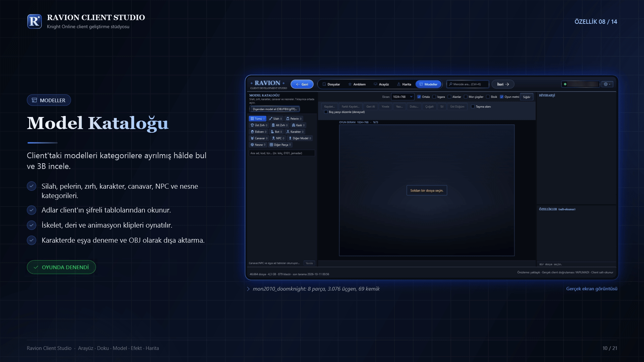The width and height of the screenshot is (644, 362).
Task: Open the settings gear dropdown
Action: coord(607,84)
